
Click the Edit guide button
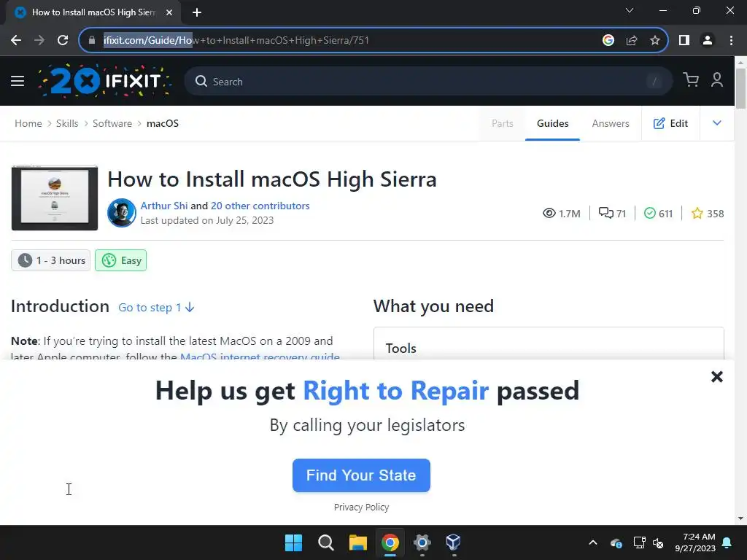tap(670, 123)
